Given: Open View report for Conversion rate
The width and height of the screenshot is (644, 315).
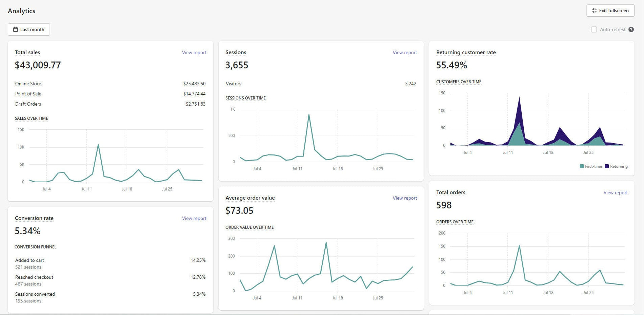Looking at the screenshot, I should coord(194,218).
